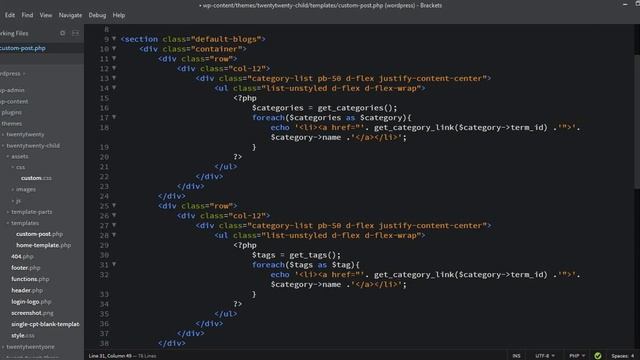Open login-logo.php file
The image size is (640, 360).
pos(31,302)
